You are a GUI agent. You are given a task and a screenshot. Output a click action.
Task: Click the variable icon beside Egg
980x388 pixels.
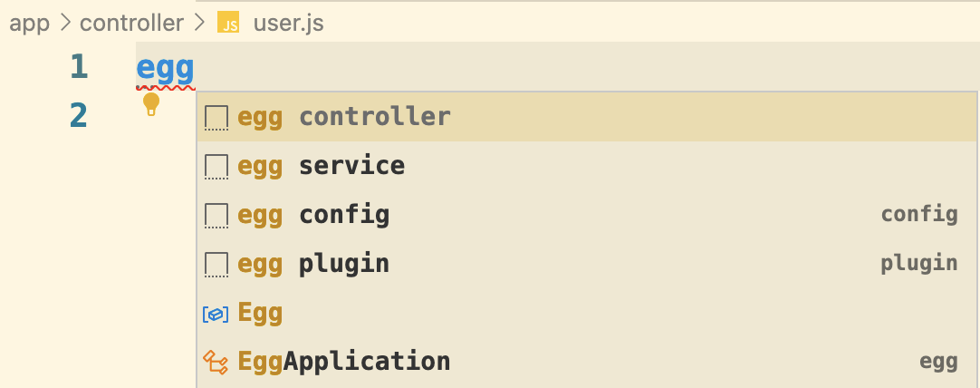pyautogui.click(x=216, y=314)
